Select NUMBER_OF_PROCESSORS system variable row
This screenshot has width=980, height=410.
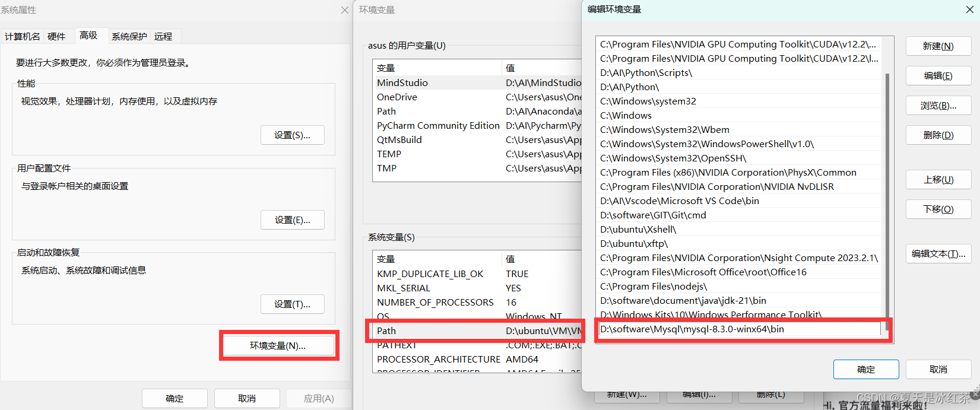478,302
